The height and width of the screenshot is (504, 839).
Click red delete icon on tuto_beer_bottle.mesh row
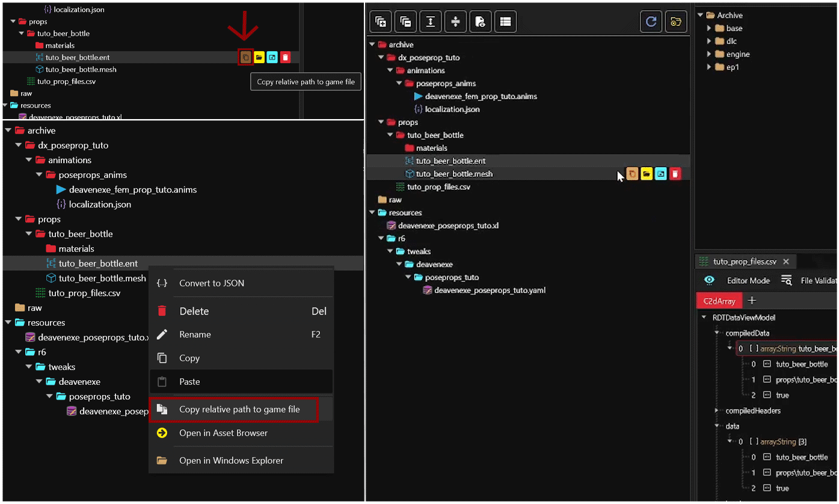click(675, 174)
